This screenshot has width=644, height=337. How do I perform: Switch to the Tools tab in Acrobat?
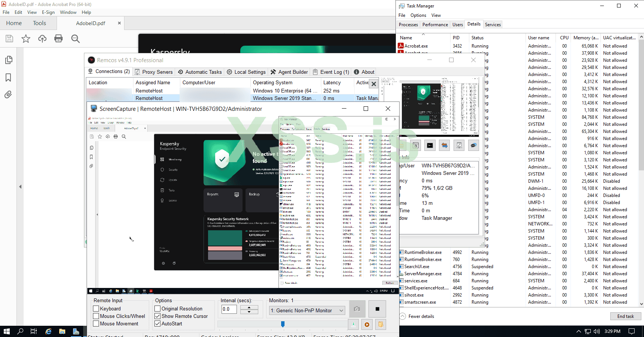point(39,23)
